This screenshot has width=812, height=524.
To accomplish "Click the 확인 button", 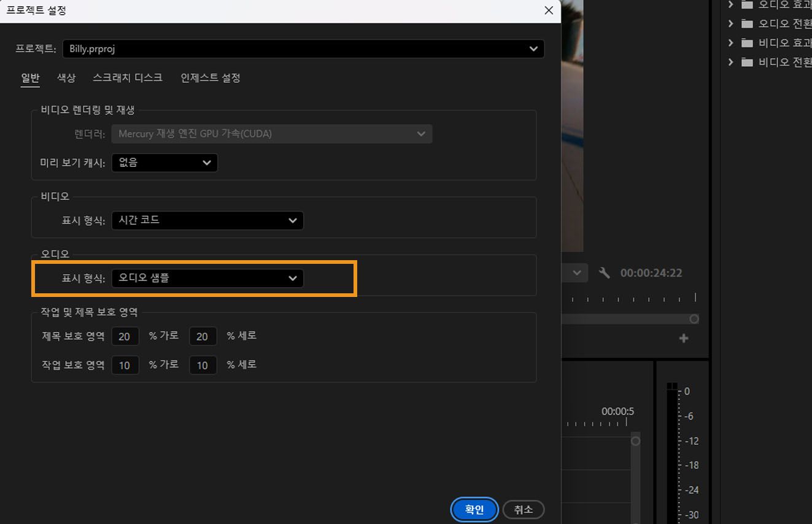I will (x=474, y=509).
